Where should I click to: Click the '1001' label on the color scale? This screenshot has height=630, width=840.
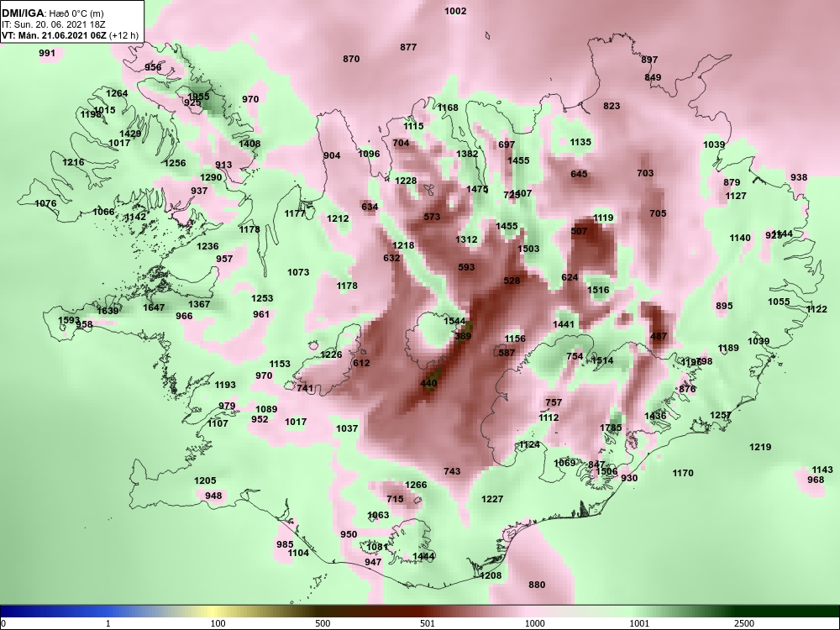[x=639, y=623]
